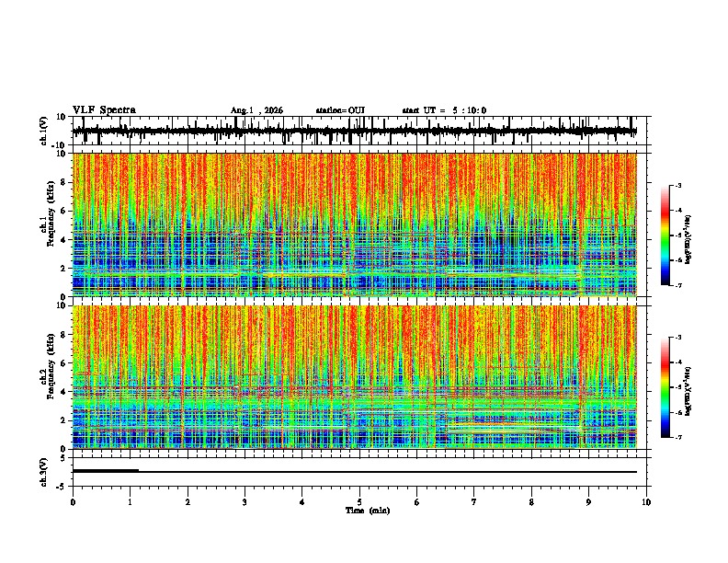Click time axis tick label "8"
728x563 pixels.
pos(531,502)
